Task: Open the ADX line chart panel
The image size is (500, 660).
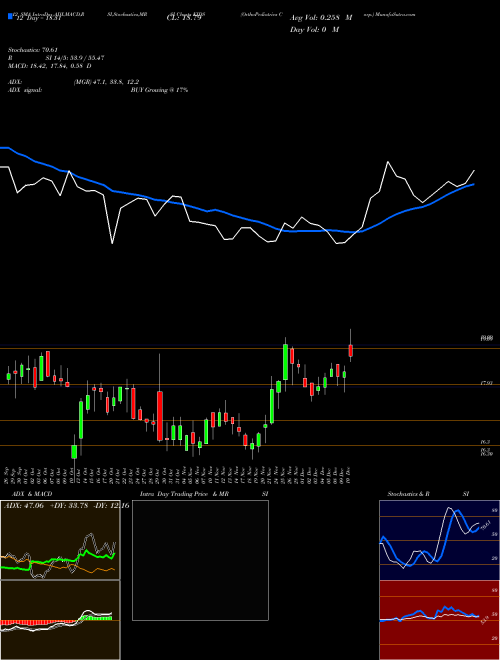Action: 60,540
